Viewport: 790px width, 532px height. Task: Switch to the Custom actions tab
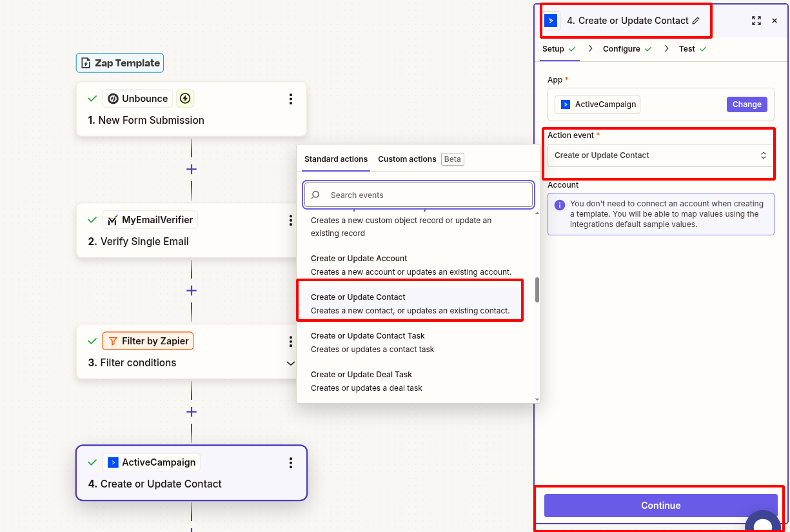click(x=407, y=159)
